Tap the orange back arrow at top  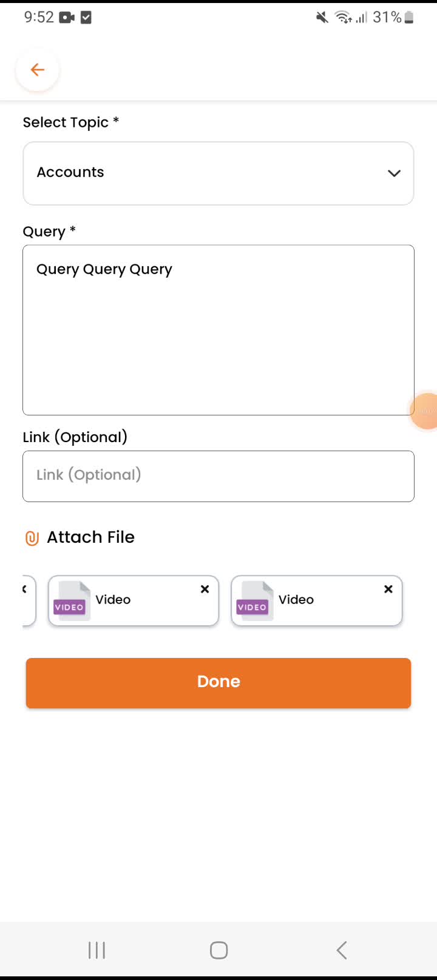(38, 70)
